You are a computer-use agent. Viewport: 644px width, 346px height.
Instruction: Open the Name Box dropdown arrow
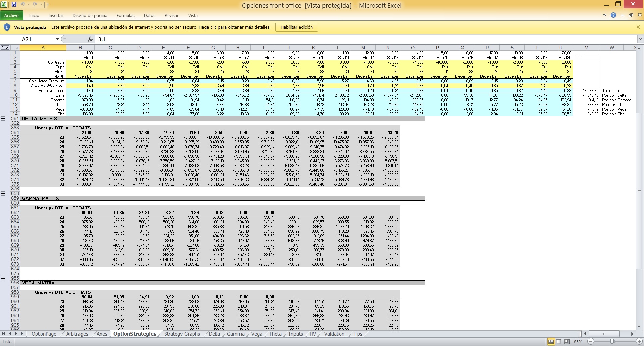point(57,39)
